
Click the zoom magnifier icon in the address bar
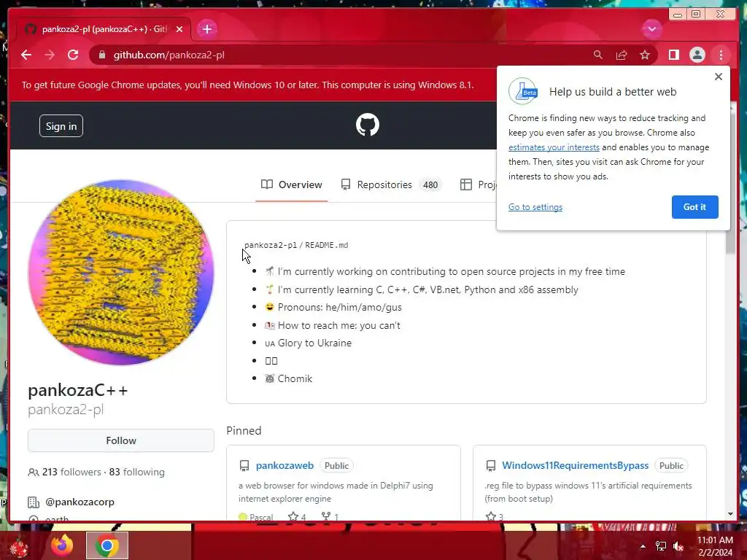pyautogui.click(x=598, y=55)
